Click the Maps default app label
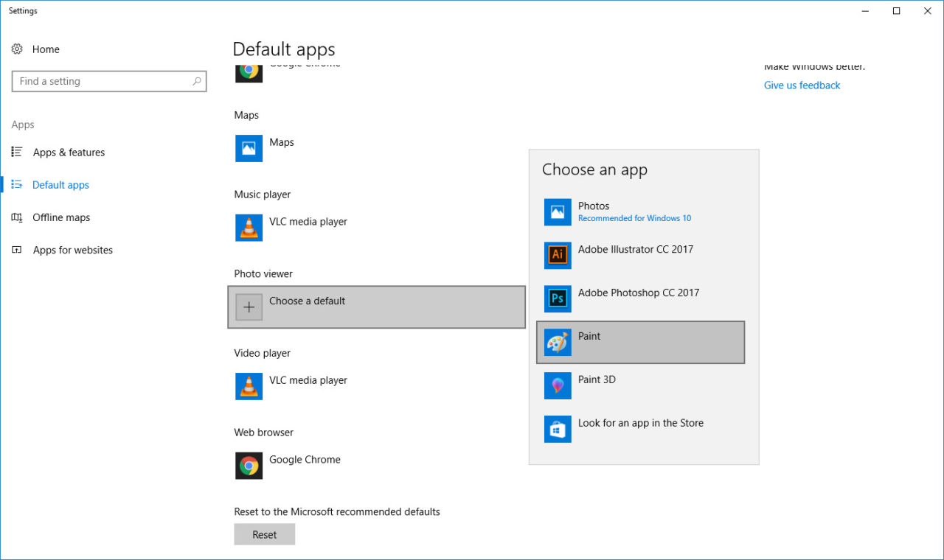The height and width of the screenshot is (560, 944). pyautogui.click(x=282, y=142)
